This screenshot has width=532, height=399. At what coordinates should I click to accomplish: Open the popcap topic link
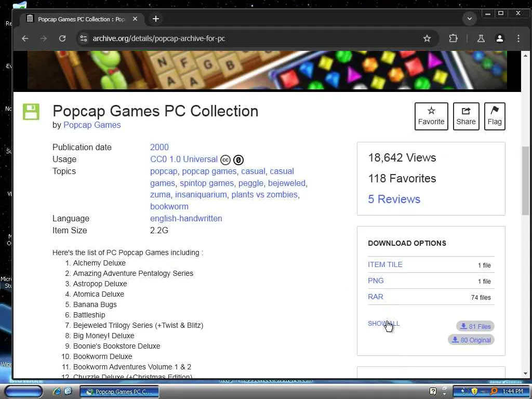tap(164, 171)
